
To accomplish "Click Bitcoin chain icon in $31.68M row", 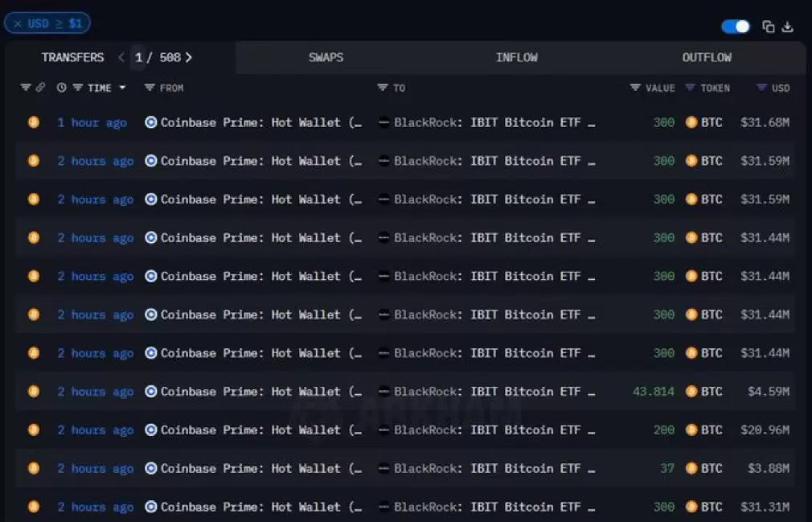I will [34, 123].
